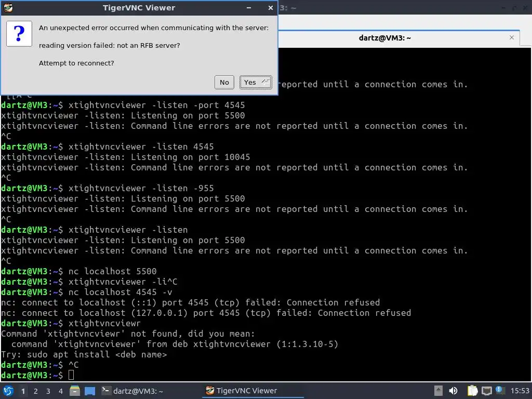532x399 pixels.
Task: Open the network status tray icon
Action: (486, 391)
